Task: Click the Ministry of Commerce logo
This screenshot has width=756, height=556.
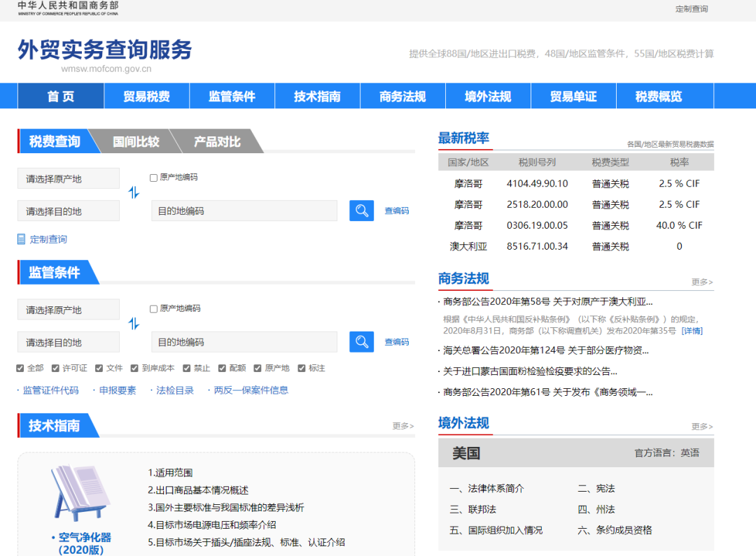Action: [68, 8]
